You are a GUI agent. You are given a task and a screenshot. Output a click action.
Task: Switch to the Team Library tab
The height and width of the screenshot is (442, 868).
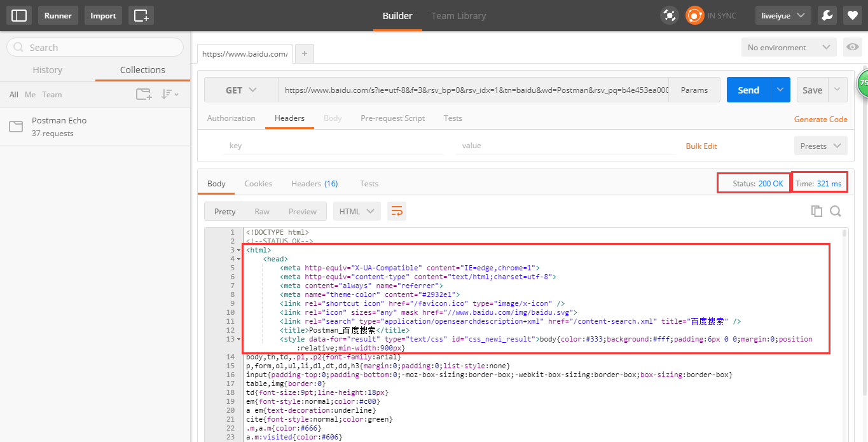pyautogui.click(x=458, y=16)
